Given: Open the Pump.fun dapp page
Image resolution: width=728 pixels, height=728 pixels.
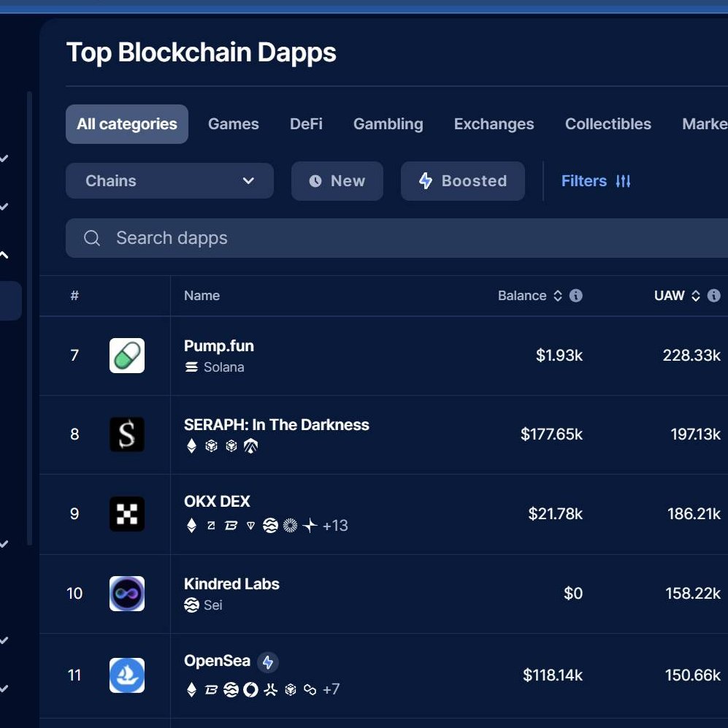Looking at the screenshot, I should 218,346.
